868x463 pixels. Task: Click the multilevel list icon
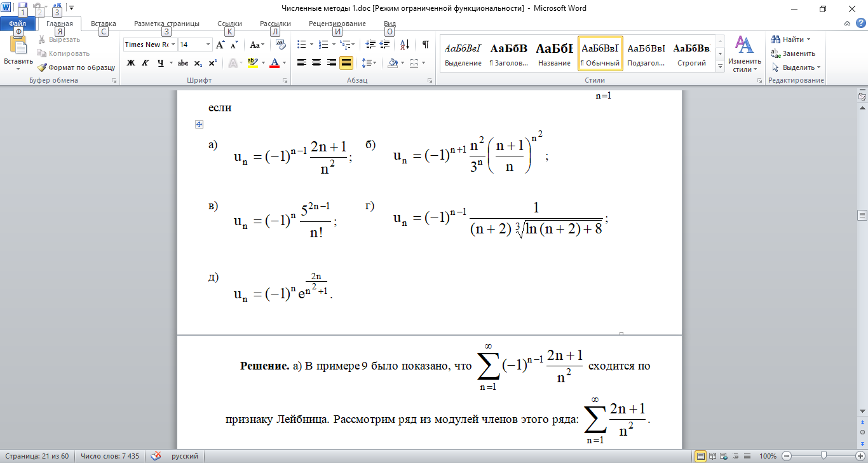pyautogui.click(x=344, y=45)
